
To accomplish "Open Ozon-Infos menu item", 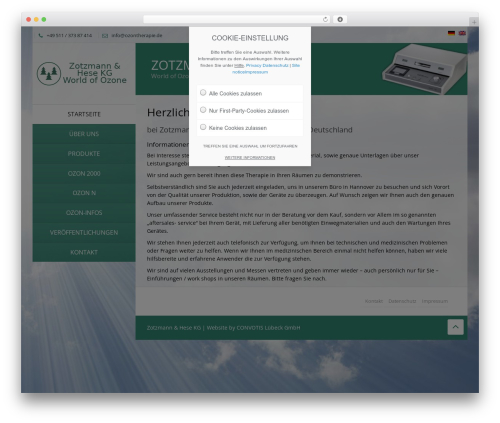I will click(84, 213).
